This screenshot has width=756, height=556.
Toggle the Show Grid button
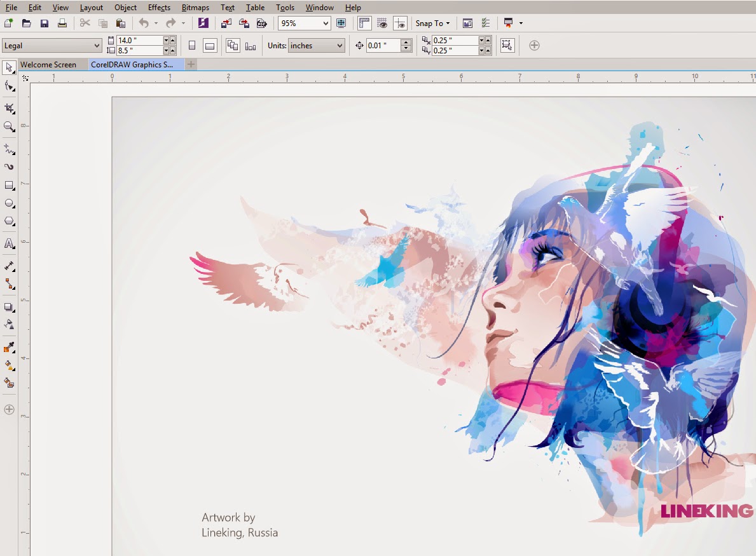382,23
